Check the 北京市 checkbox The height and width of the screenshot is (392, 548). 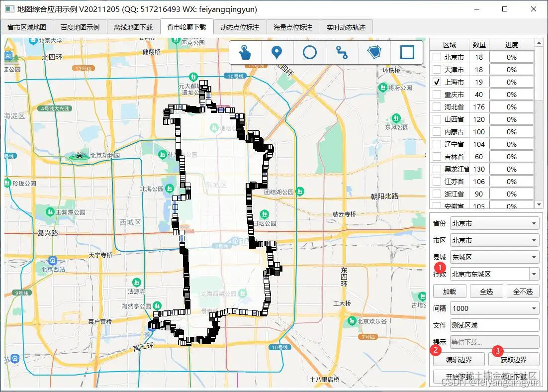pyautogui.click(x=437, y=57)
